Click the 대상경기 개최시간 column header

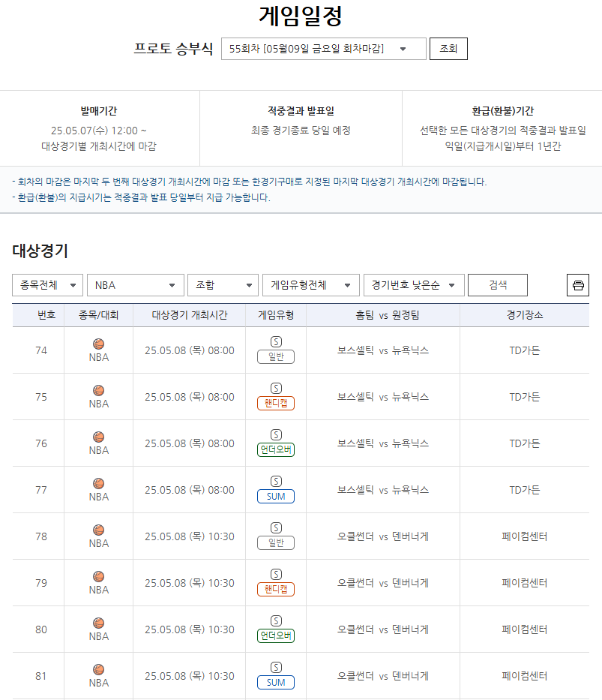(190, 315)
